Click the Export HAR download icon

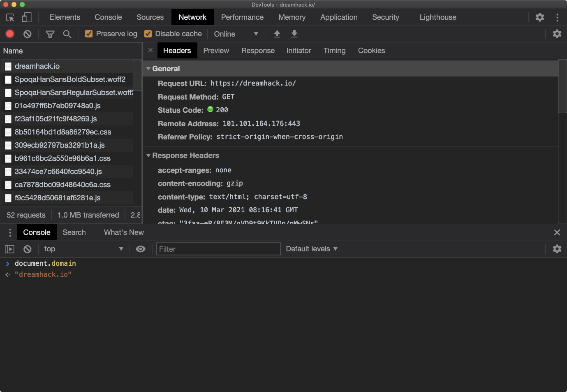[x=294, y=34]
